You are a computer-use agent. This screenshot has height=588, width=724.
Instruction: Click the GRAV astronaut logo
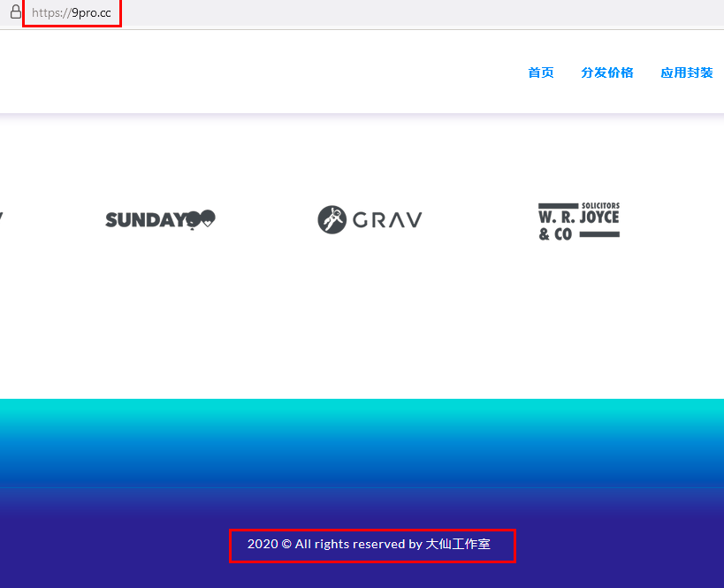pyautogui.click(x=370, y=220)
